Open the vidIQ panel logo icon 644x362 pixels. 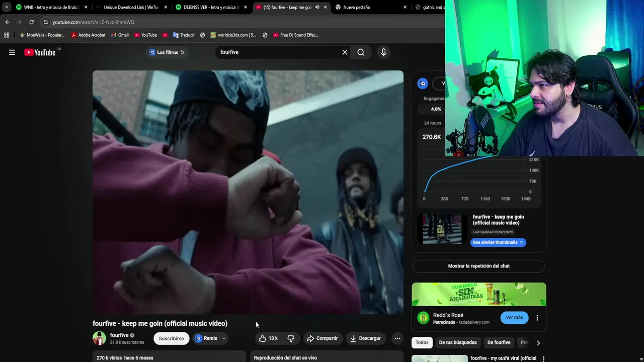(x=423, y=83)
